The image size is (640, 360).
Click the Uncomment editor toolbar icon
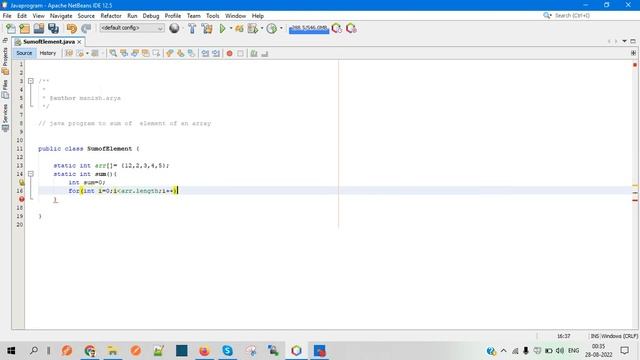264,53
